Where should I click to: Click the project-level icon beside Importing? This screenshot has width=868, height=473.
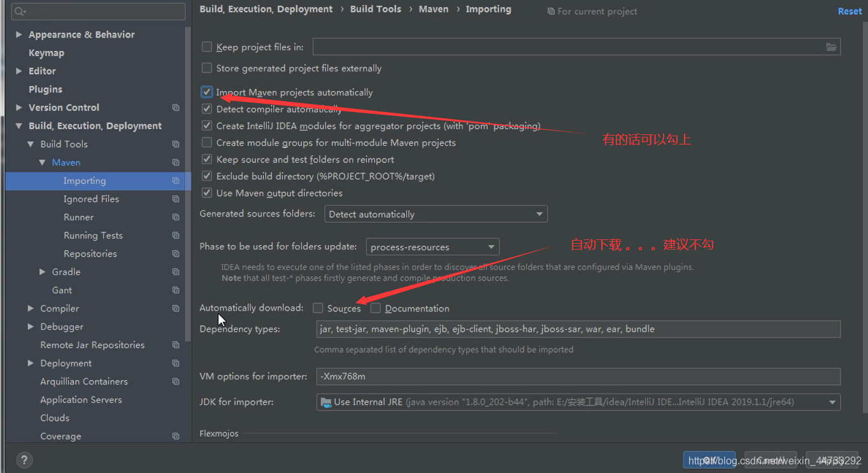176,181
